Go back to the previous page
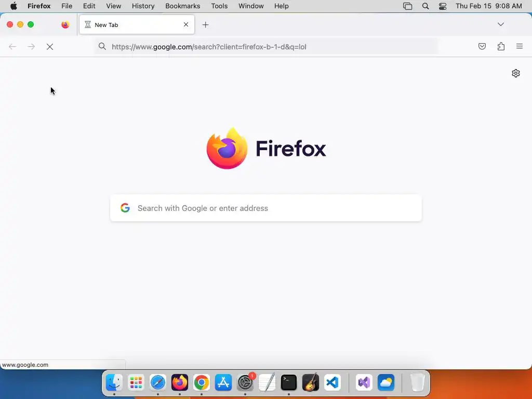This screenshot has height=399, width=532. click(12, 47)
